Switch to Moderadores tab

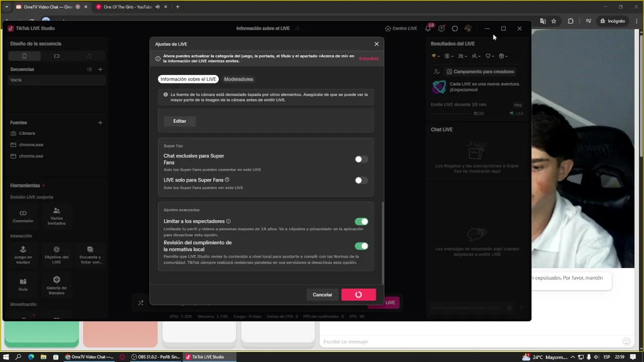238,79
